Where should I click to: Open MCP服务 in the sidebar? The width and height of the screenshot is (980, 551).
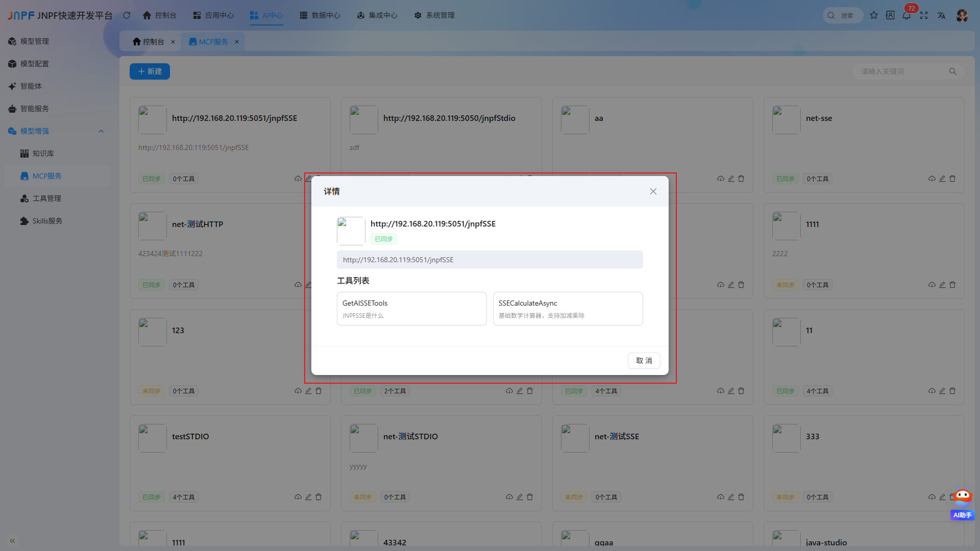[57, 176]
